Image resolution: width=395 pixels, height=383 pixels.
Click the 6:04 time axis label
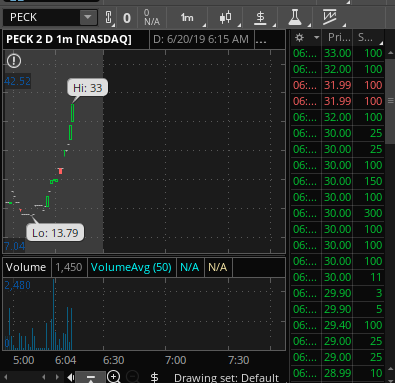65,360
